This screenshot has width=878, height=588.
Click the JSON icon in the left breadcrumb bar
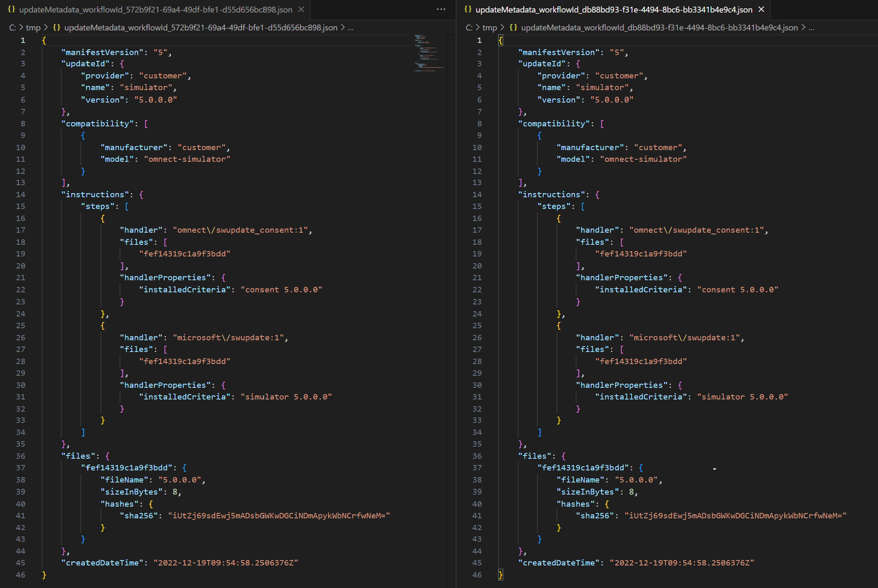pos(57,28)
